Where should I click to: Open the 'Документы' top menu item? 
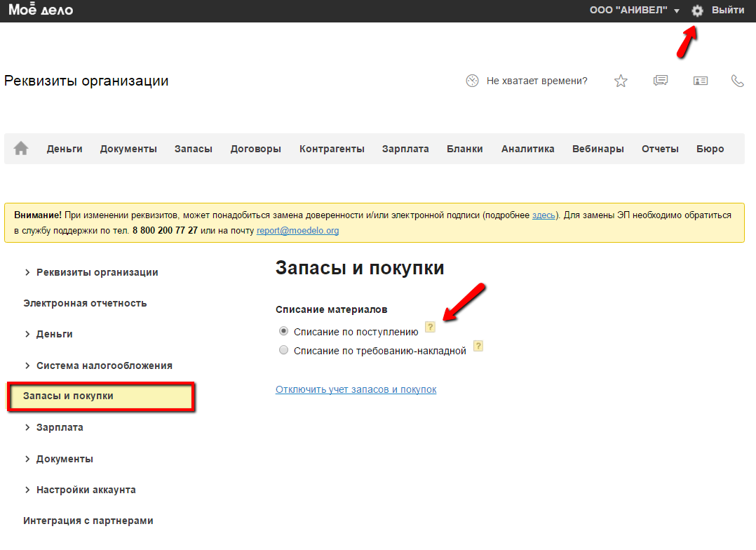(x=128, y=149)
